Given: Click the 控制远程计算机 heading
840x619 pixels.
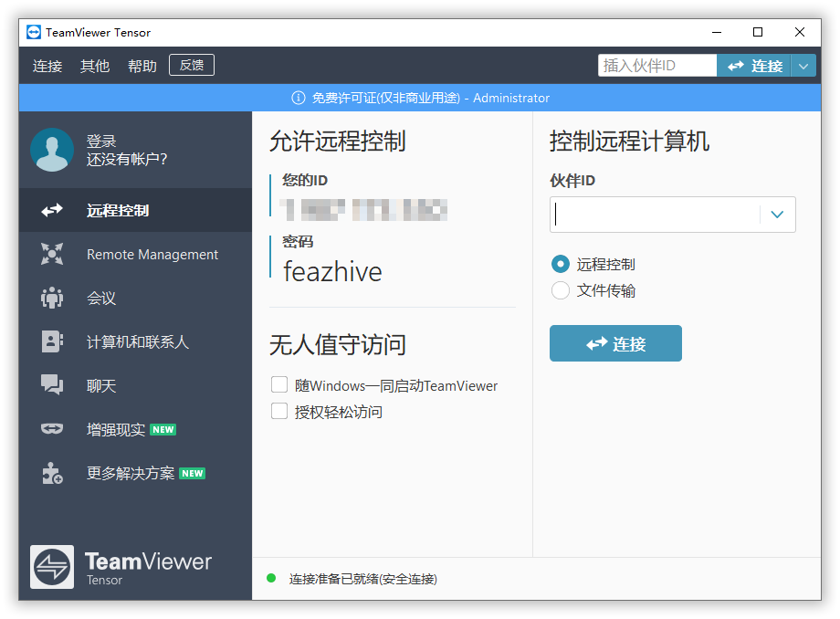Looking at the screenshot, I should pyautogui.click(x=629, y=142).
